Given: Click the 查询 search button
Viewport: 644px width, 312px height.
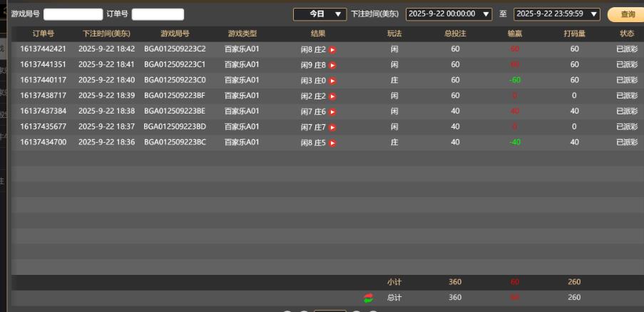Looking at the screenshot, I should tap(627, 14).
